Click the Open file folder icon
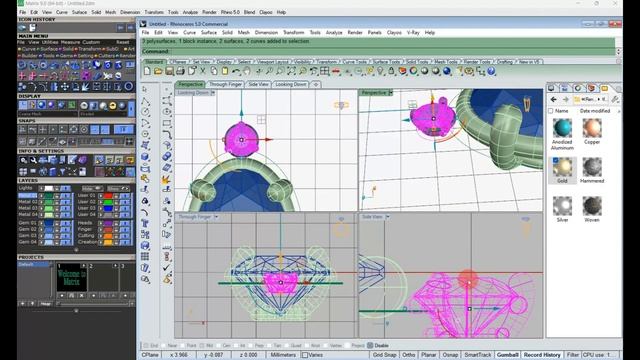This screenshot has height=360, width=640. pos(158,71)
